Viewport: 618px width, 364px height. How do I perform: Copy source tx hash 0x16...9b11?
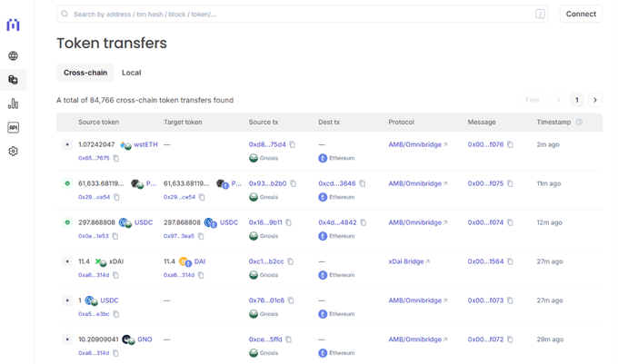click(288, 222)
